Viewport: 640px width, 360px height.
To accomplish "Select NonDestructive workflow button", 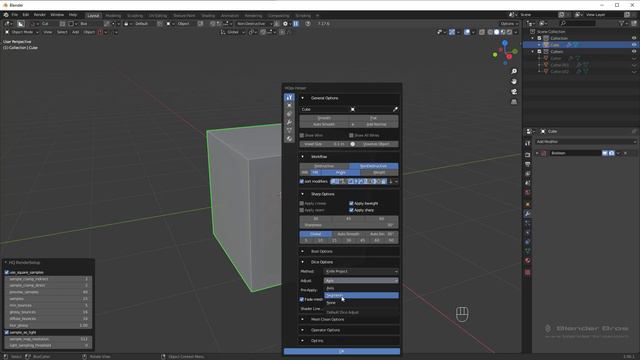I will coord(373,166).
